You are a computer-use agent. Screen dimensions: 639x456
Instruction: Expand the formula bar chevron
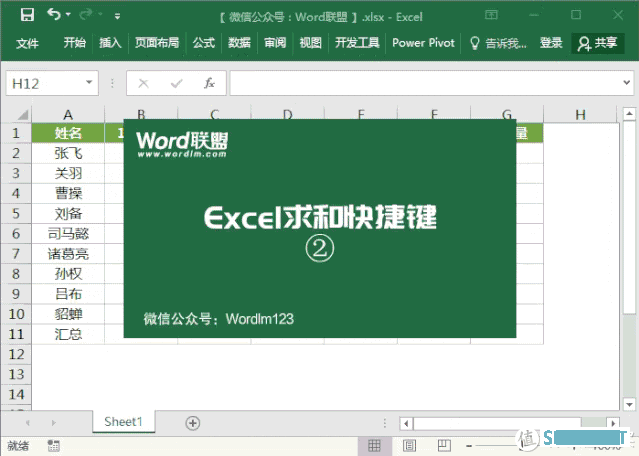coord(626,83)
